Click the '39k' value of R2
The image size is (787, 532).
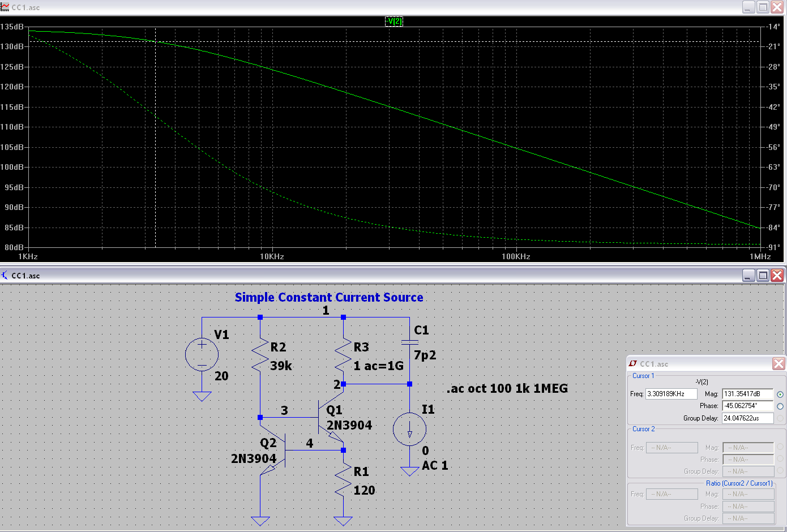[281, 366]
